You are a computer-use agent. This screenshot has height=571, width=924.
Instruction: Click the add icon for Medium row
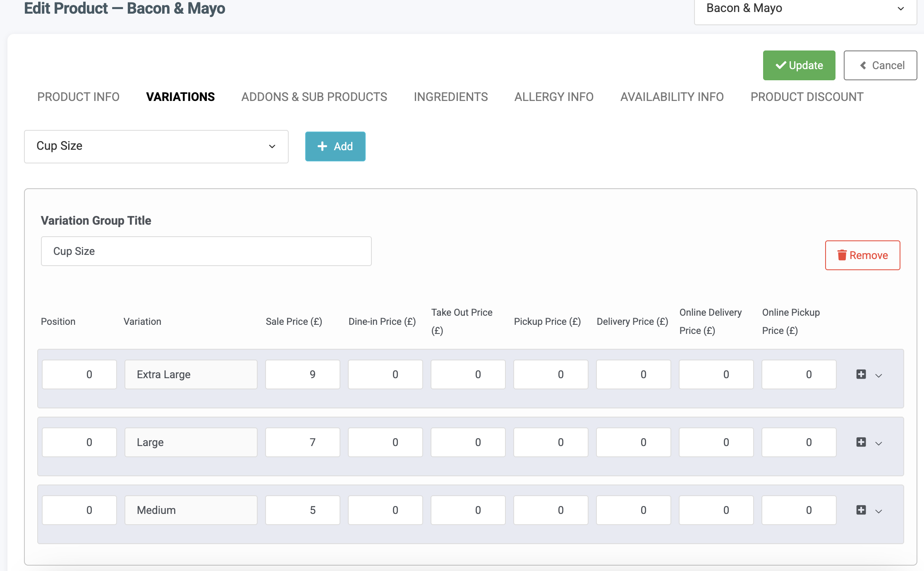(861, 510)
